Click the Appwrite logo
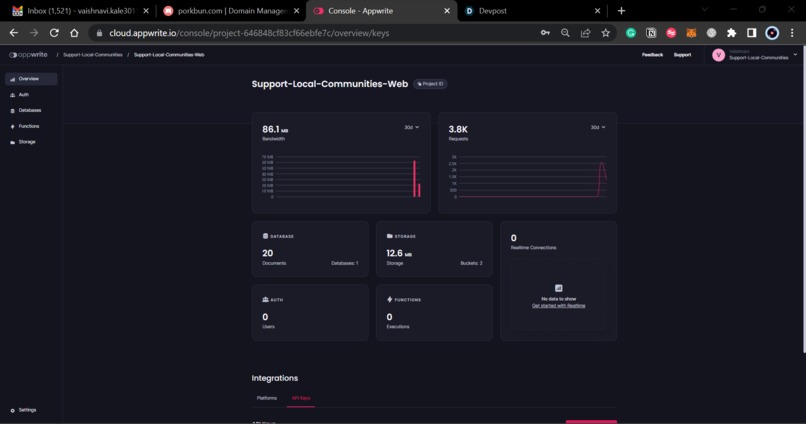The height and width of the screenshot is (424, 806). [28, 54]
